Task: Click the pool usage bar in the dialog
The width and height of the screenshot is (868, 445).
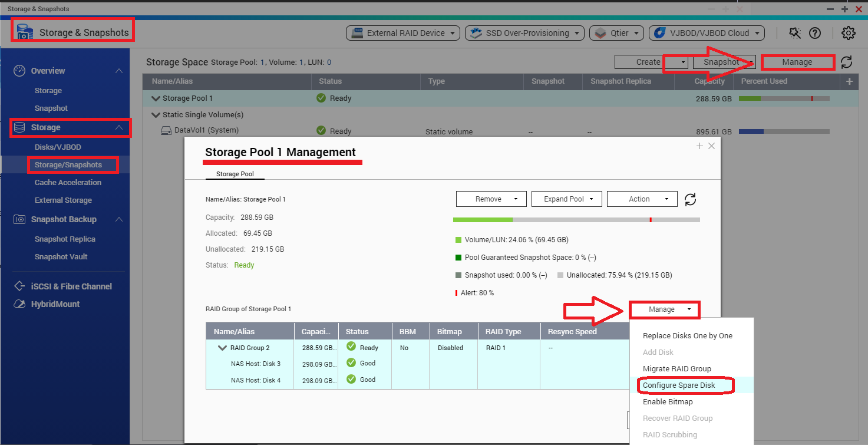Action: click(576, 220)
